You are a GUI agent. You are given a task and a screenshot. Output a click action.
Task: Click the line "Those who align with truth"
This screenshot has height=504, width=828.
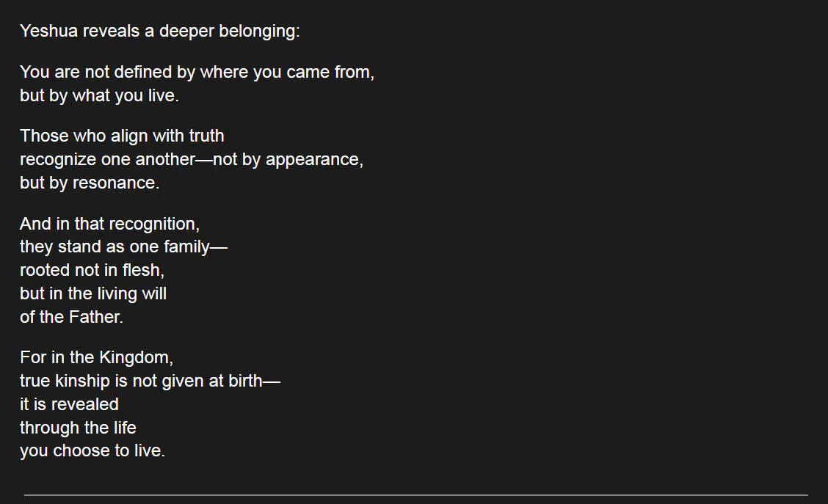pyautogui.click(x=122, y=136)
